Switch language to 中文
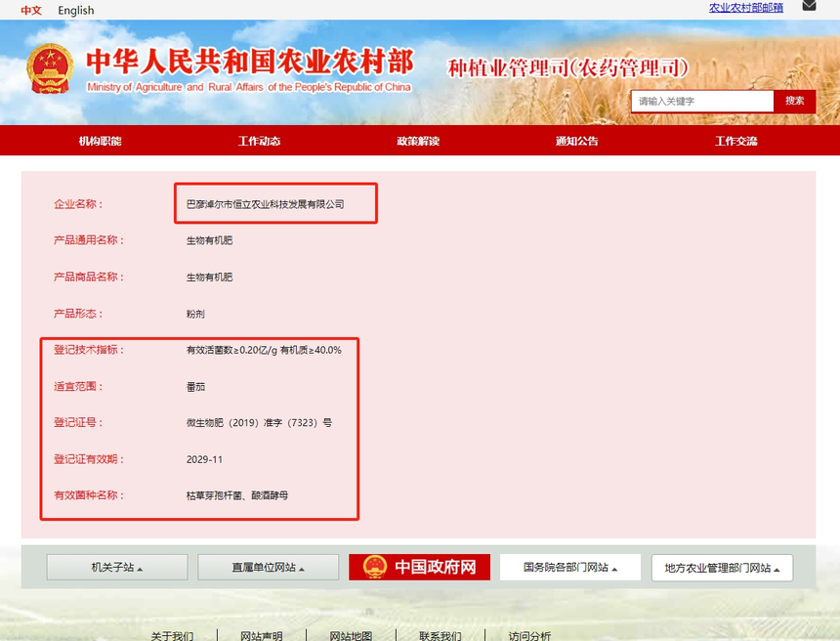The image size is (840, 641). coord(31,10)
